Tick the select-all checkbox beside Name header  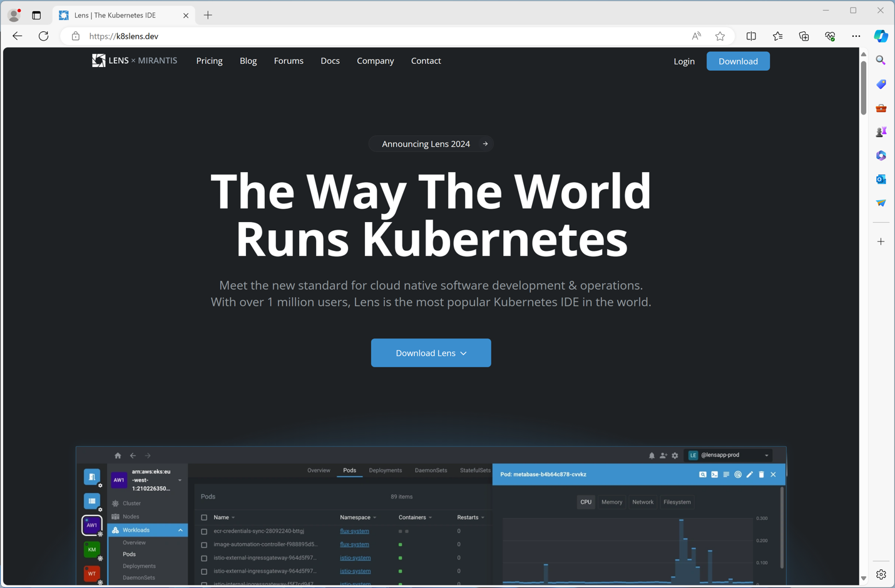pyautogui.click(x=204, y=518)
